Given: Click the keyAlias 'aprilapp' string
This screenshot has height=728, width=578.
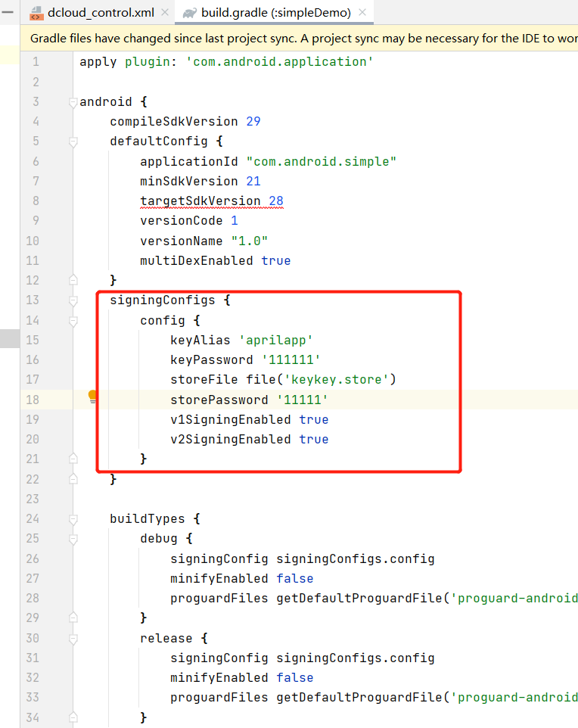Looking at the screenshot, I should click(276, 341).
